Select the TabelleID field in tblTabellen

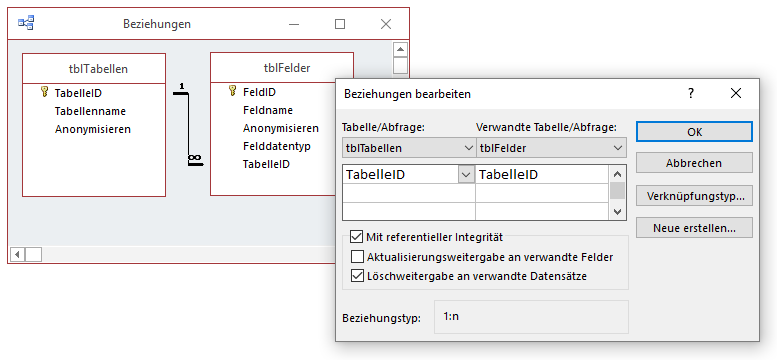click(78, 92)
